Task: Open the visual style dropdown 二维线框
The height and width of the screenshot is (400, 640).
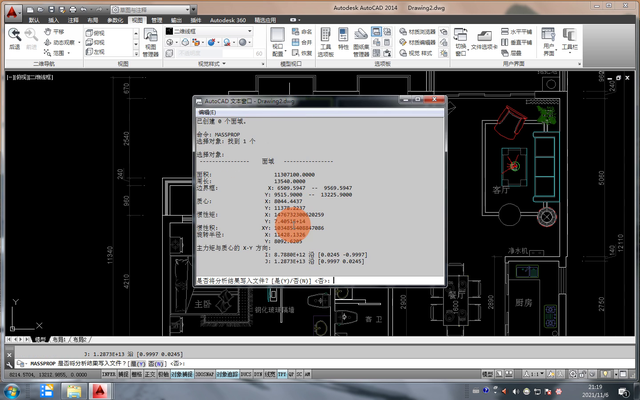Action: [209, 31]
